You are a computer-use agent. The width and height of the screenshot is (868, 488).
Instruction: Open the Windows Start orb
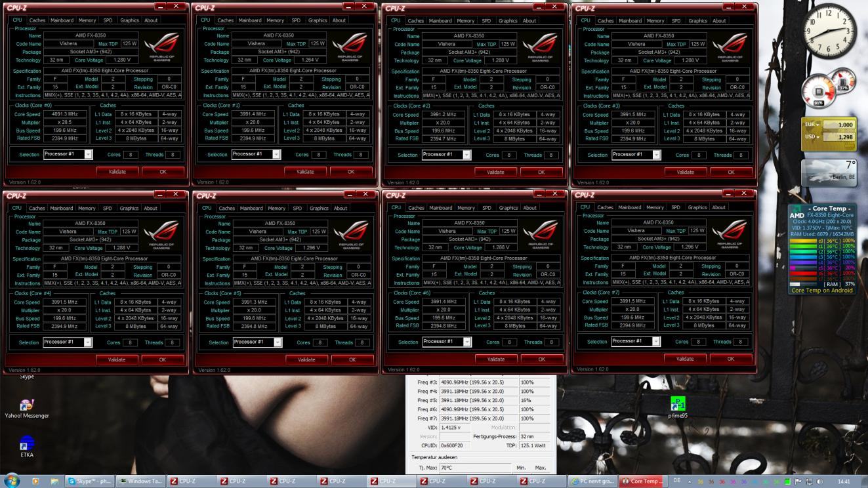click(x=11, y=481)
